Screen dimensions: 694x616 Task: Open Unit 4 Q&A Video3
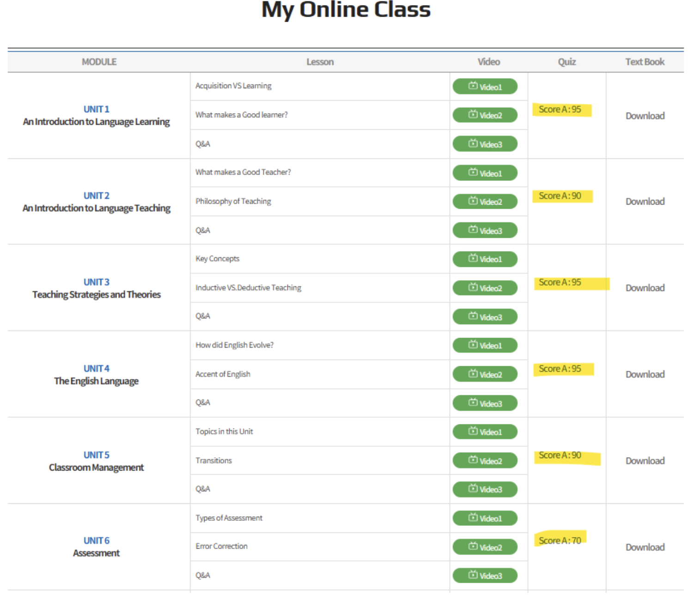coord(485,403)
